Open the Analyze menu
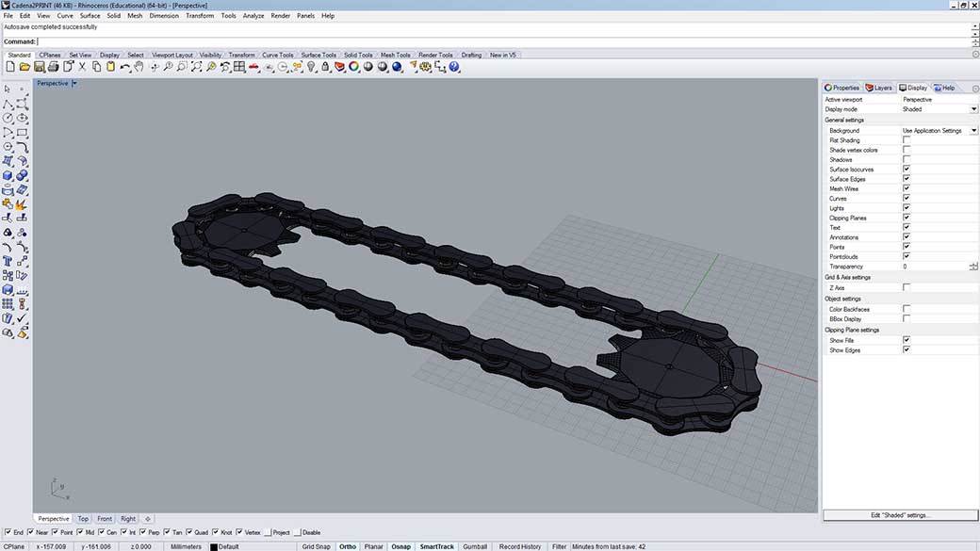Screen dimensions: 980x551 click(x=253, y=16)
